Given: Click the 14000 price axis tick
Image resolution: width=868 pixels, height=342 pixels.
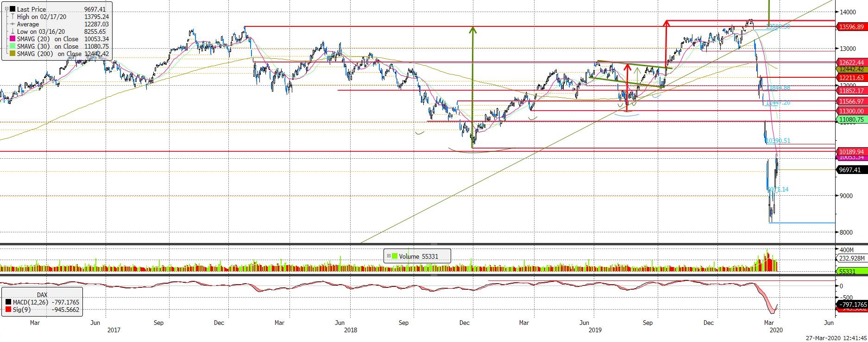Looking at the screenshot, I should click(847, 12).
